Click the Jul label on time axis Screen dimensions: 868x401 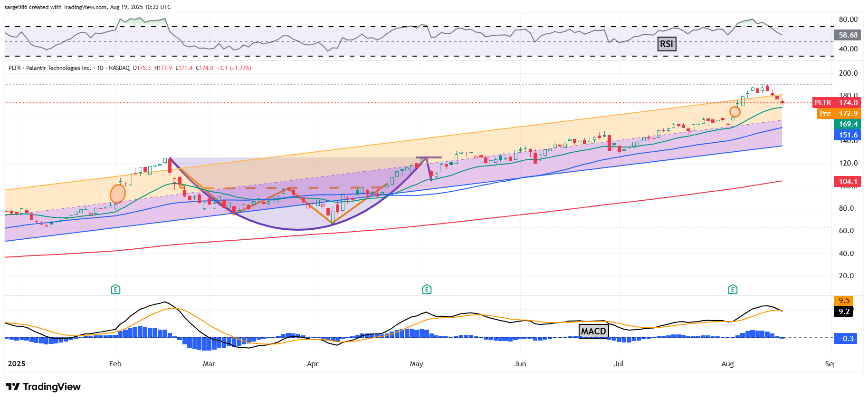tap(619, 364)
